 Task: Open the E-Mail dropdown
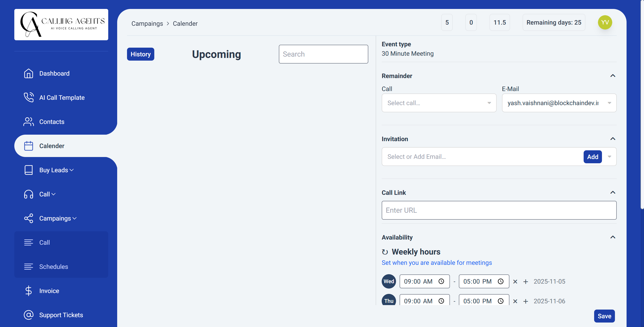click(x=609, y=103)
